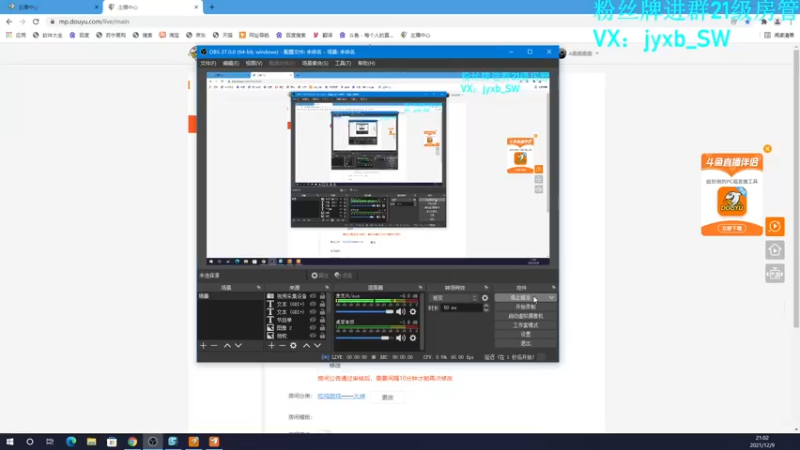Remove the selected source with the minus icon
This screenshot has width=800, height=450.
[x=282, y=345]
